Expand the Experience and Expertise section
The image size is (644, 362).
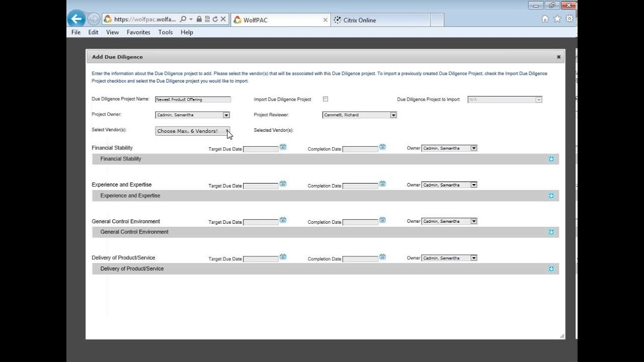551,196
